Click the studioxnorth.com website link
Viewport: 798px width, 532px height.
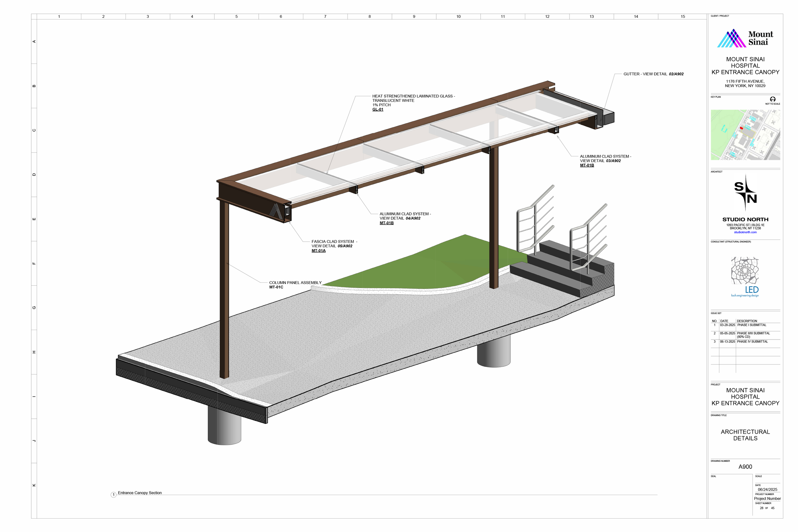745,232
